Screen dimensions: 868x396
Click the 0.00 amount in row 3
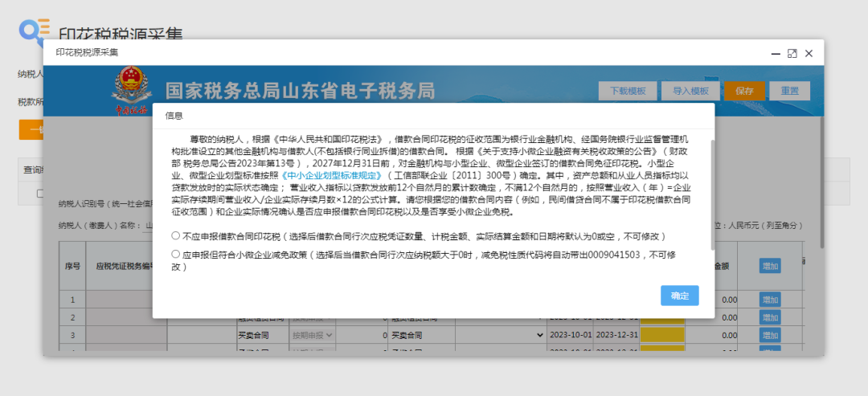pos(729,335)
